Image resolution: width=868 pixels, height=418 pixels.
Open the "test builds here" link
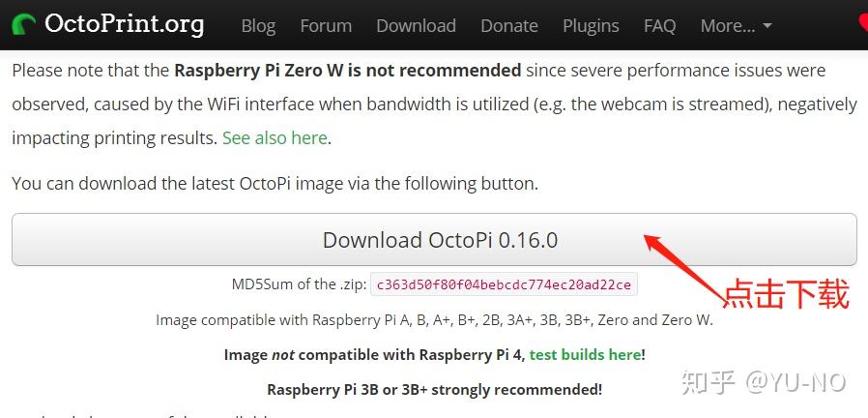[x=585, y=355]
